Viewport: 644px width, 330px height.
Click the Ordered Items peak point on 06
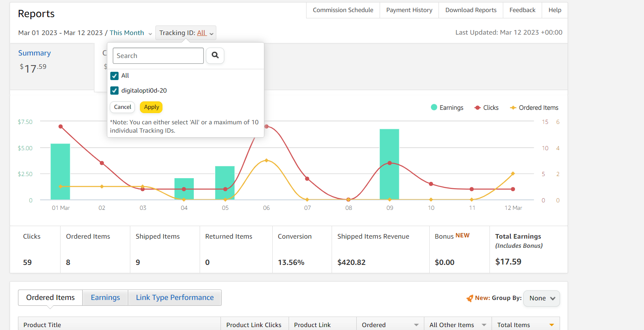coord(266,161)
